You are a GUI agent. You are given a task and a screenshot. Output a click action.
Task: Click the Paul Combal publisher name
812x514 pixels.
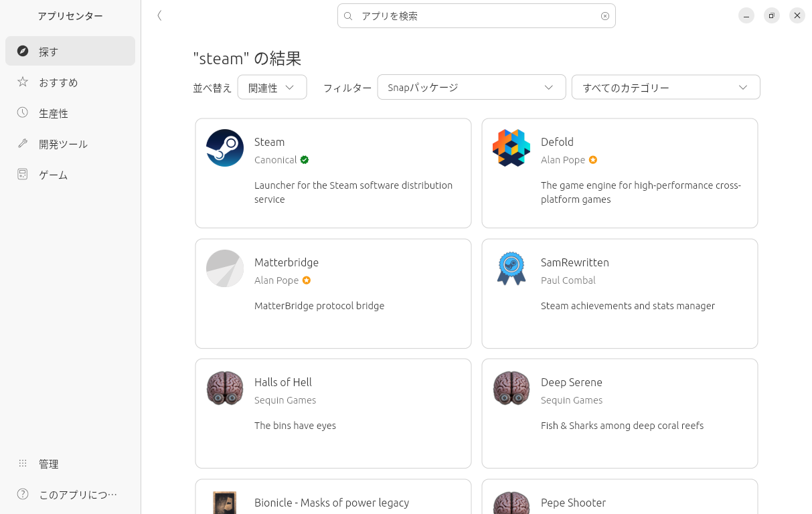pyautogui.click(x=568, y=280)
